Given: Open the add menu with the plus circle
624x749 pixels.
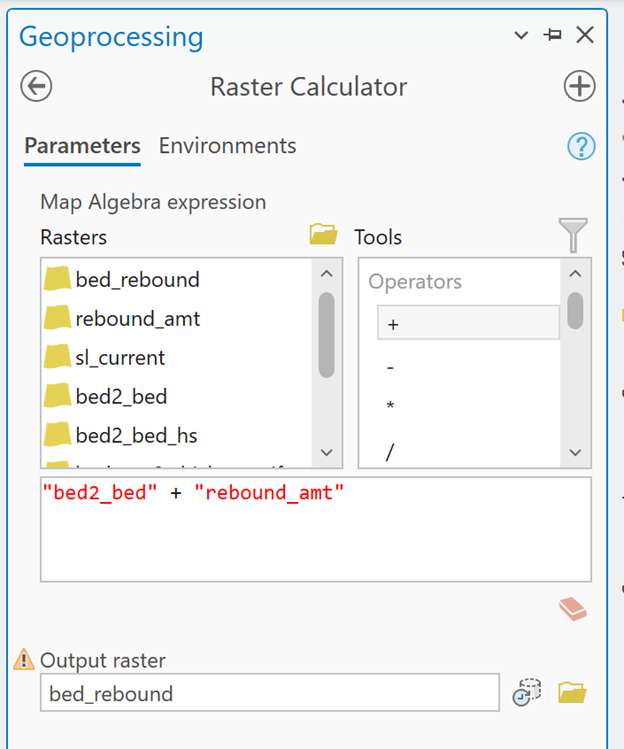Looking at the screenshot, I should 579,86.
